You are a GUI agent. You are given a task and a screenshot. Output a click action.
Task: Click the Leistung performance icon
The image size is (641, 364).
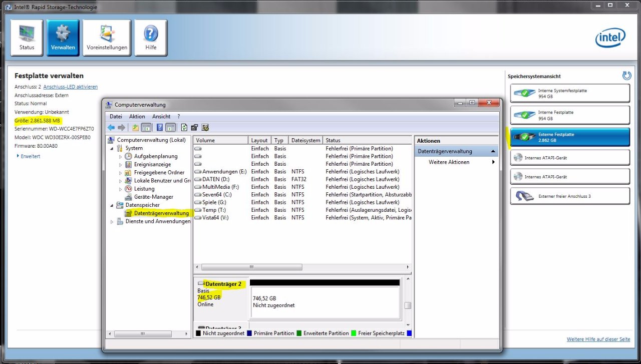pos(129,189)
